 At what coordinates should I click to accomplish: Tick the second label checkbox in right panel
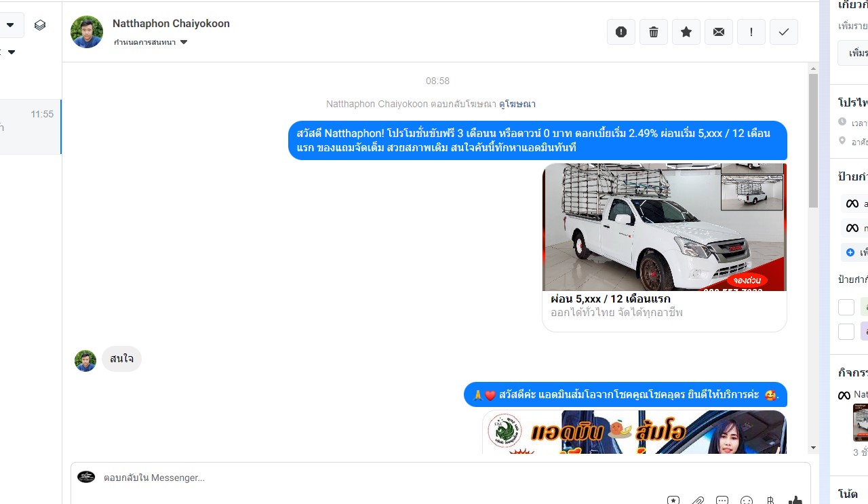(846, 332)
